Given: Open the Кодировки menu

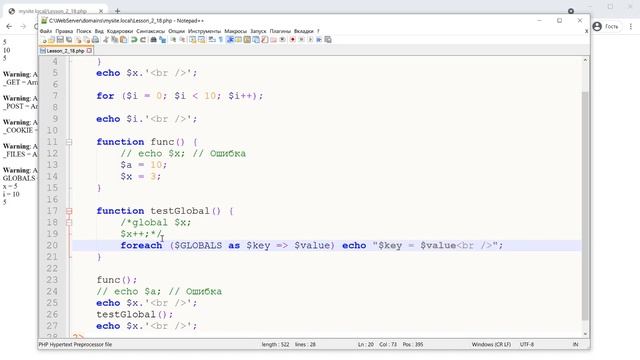Looking at the screenshot, I should click(x=120, y=31).
